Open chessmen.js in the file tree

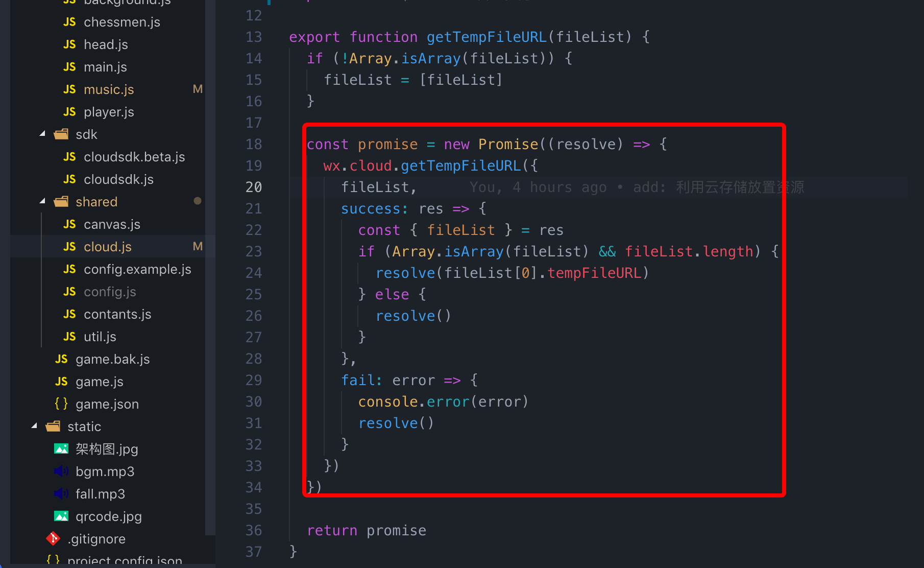[x=121, y=22]
